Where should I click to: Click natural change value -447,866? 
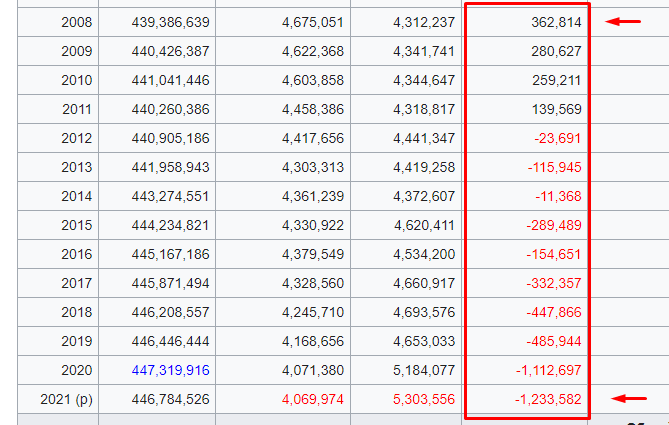[x=554, y=312]
